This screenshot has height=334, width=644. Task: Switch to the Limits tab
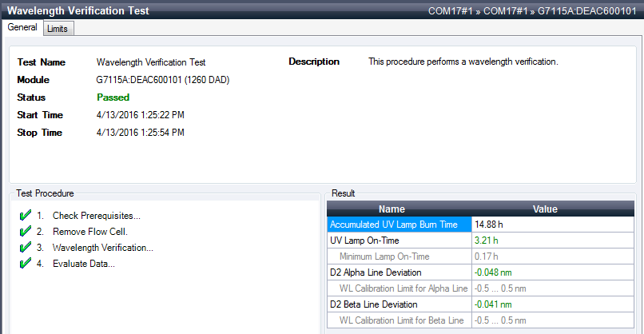point(57,29)
